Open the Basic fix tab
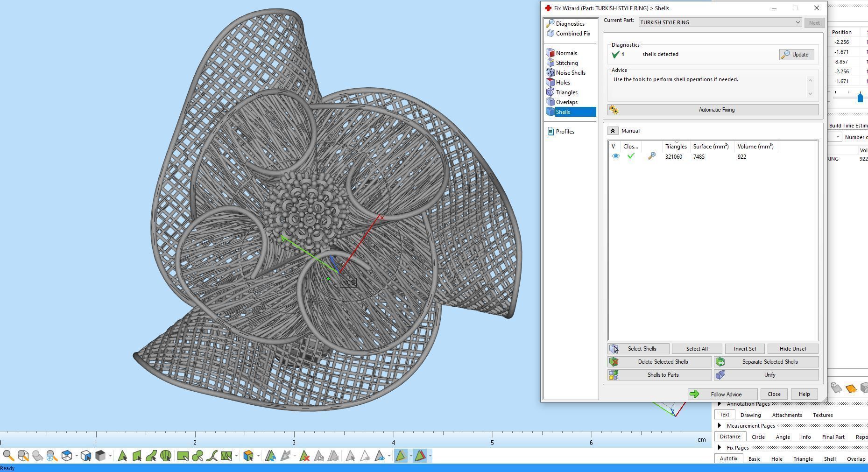The width and height of the screenshot is (868, 472). pyautogui.click(x=754, y=459)
